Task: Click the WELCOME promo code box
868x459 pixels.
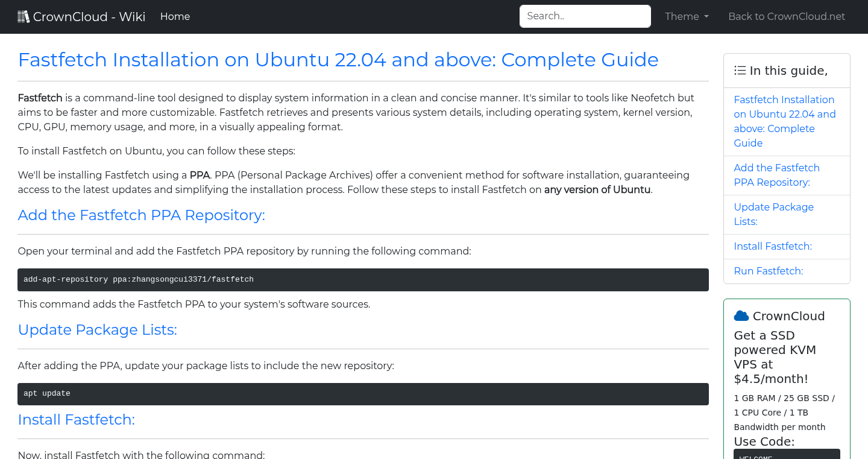Action: pos(787,454)
